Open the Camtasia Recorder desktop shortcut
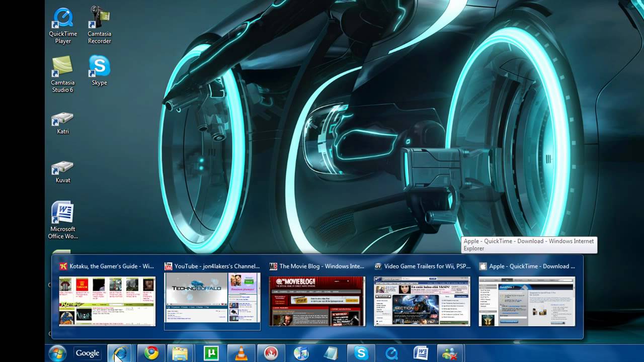Screen dimensions: 644x362 [99, 25]
